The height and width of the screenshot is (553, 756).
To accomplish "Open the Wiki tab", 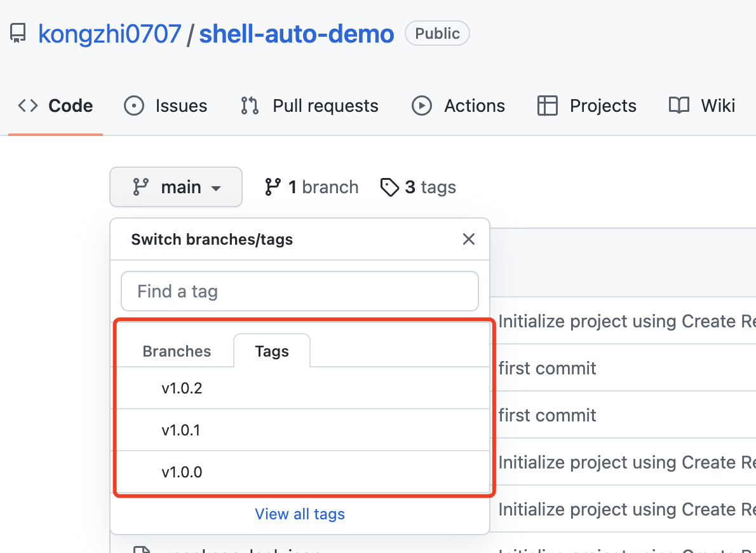I will (702, 106).
